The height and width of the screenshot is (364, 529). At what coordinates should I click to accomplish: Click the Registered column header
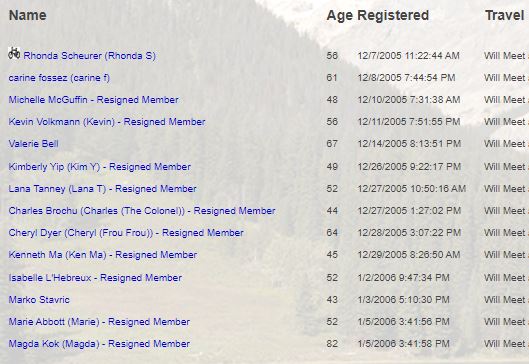pyautogui.click(x=393, y=16)
